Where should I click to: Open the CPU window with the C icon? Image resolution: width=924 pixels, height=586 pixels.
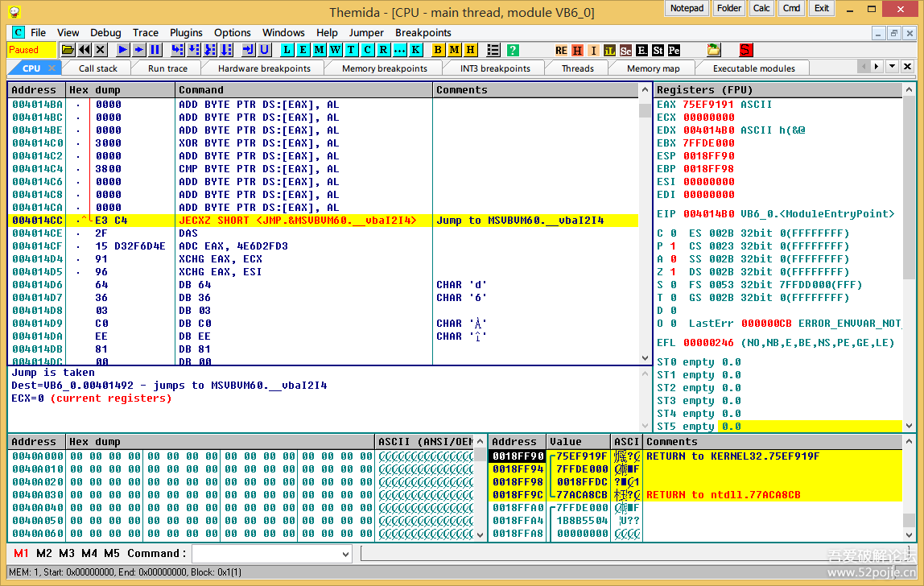coord(368,50)
